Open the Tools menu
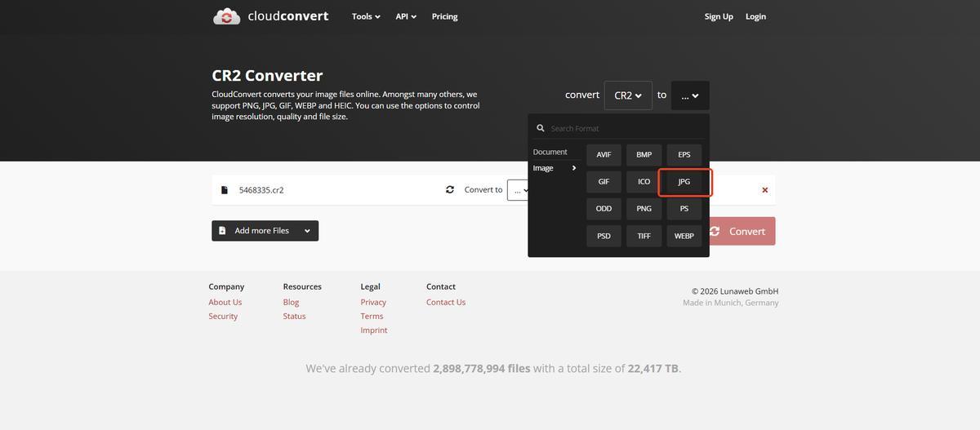Viewport: 980px width, 430px height. coord(366,16)
